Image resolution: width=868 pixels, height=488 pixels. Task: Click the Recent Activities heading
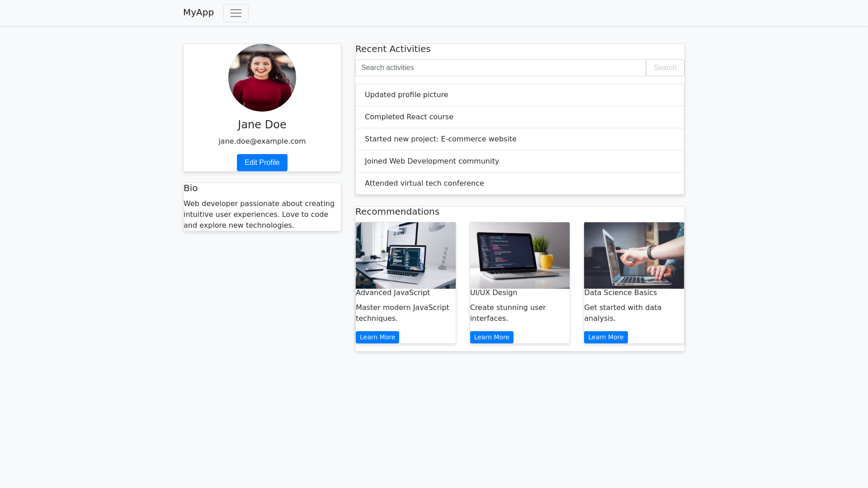(393, 49)
